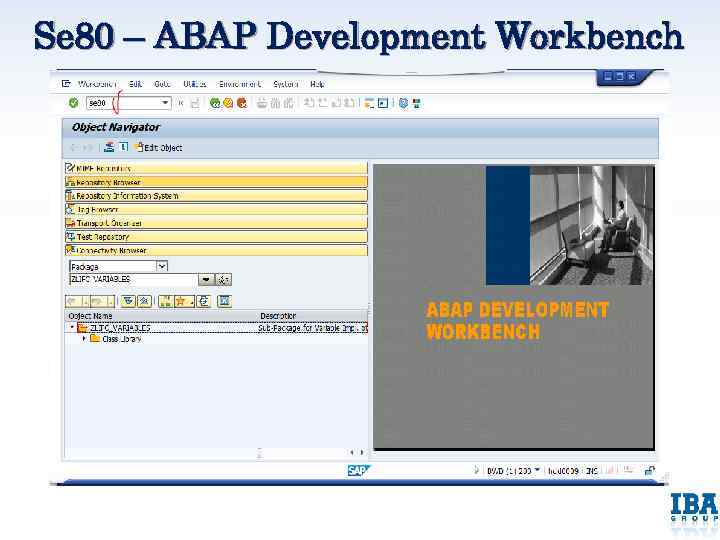Click the host name entry in status bar
720x540 pixels.
563,471
